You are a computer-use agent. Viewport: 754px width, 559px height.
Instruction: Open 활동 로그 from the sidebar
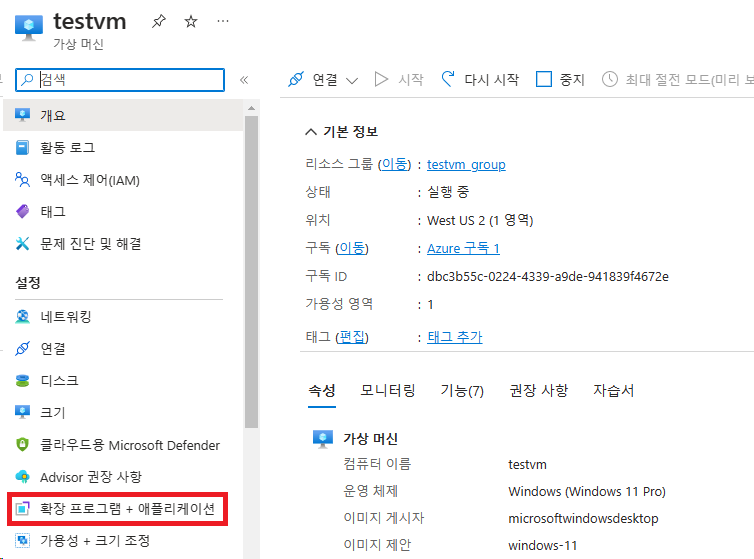point(67,148)
